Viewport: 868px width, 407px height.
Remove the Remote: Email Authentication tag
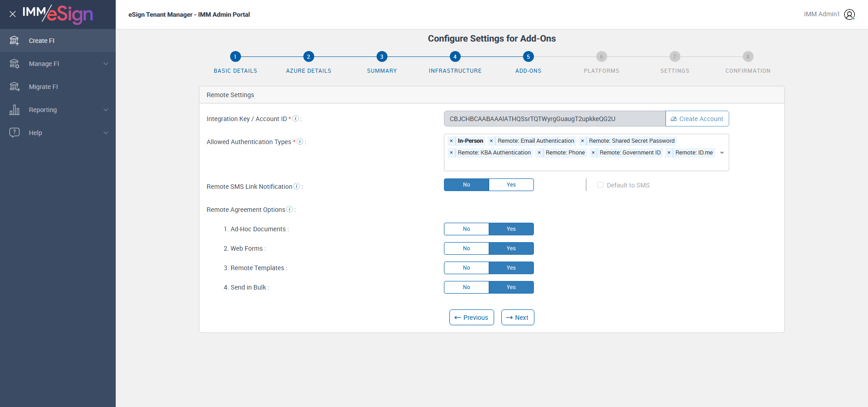pos(491,141)
